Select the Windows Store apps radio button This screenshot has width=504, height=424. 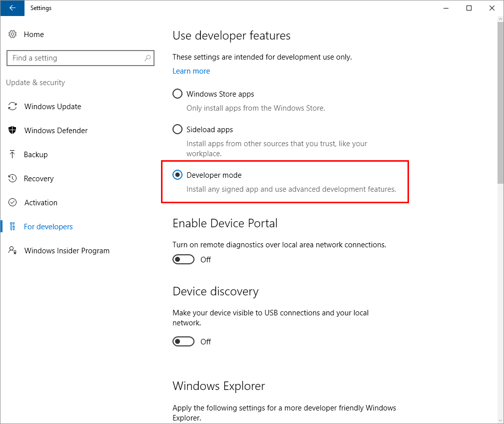pos(177,94)
